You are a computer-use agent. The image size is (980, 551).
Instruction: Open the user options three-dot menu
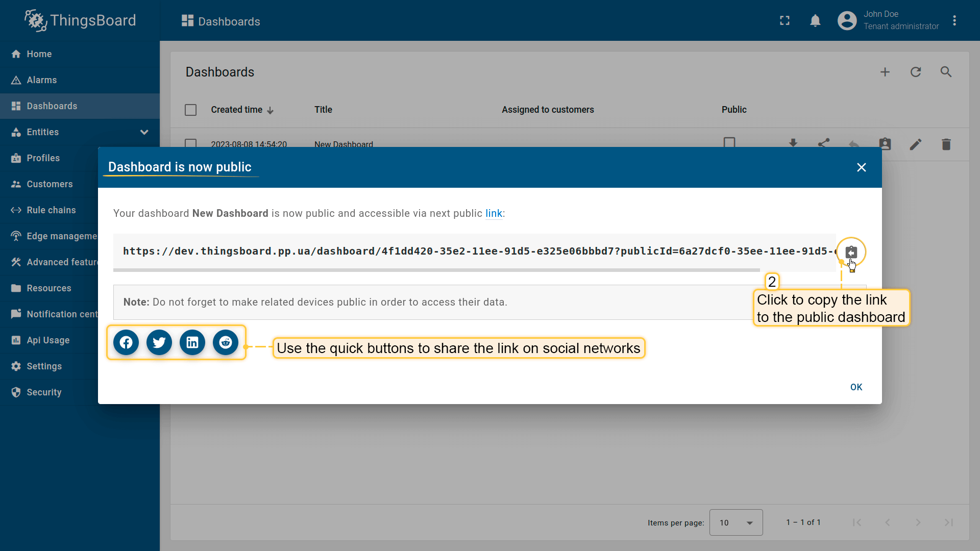954,21
